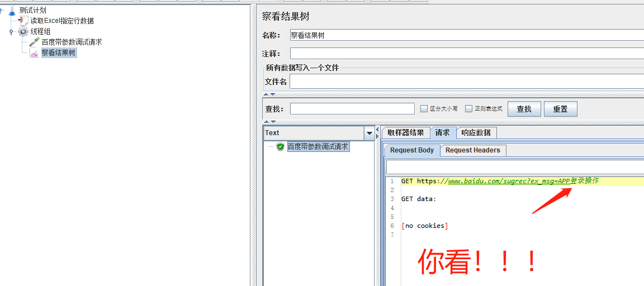Click the green shield success icon in results list

tap(281, 146)
